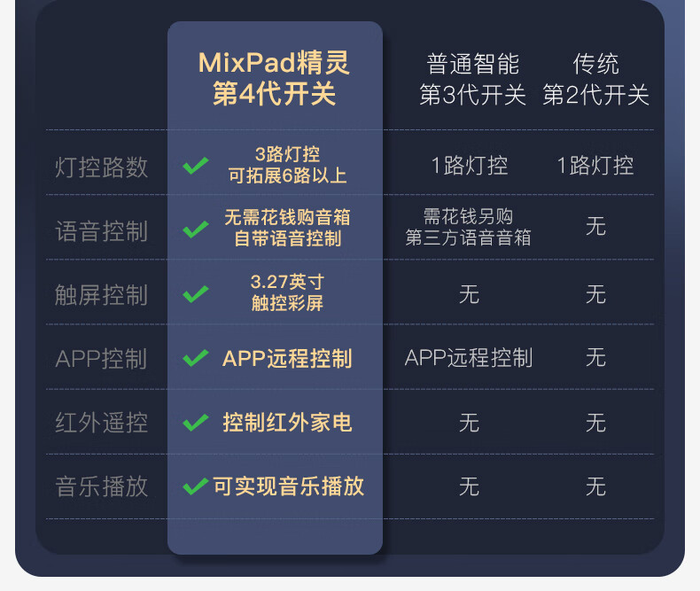Screen dimensions: 700x591
Task: Click 无 for 音乐播放 in 第2代开关 column
Action: tap(595, 486)
